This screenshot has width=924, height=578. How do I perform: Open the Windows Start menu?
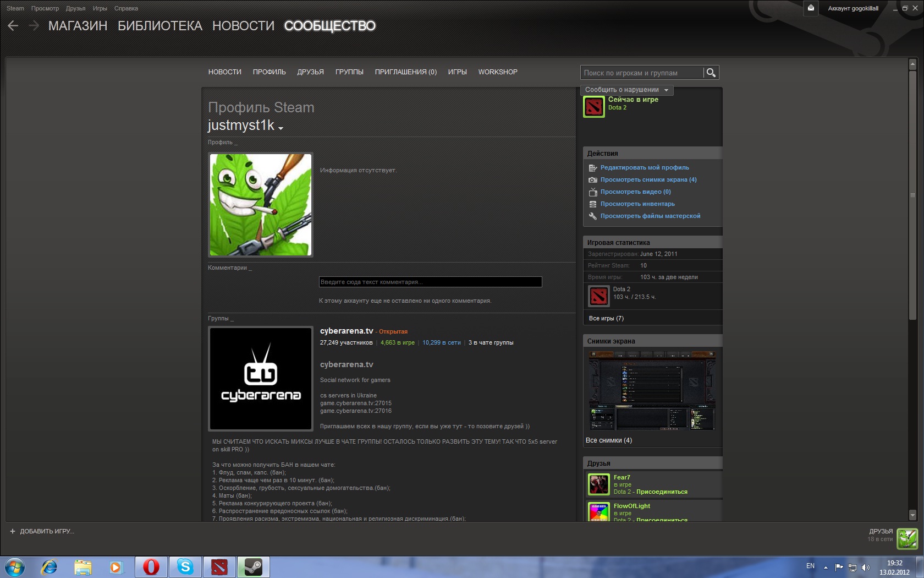click(x=14, y=566)
